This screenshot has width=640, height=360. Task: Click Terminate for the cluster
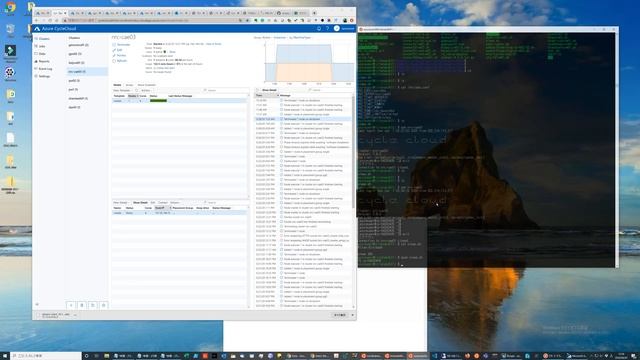pyautogui.click(x=122, y=44)
